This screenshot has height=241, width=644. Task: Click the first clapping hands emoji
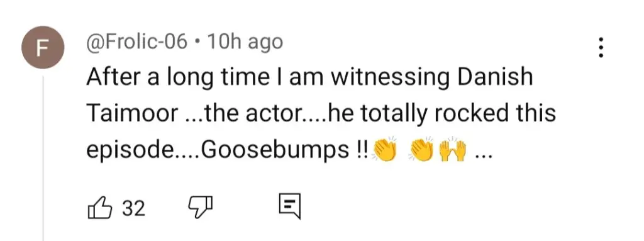coord(384,150)
